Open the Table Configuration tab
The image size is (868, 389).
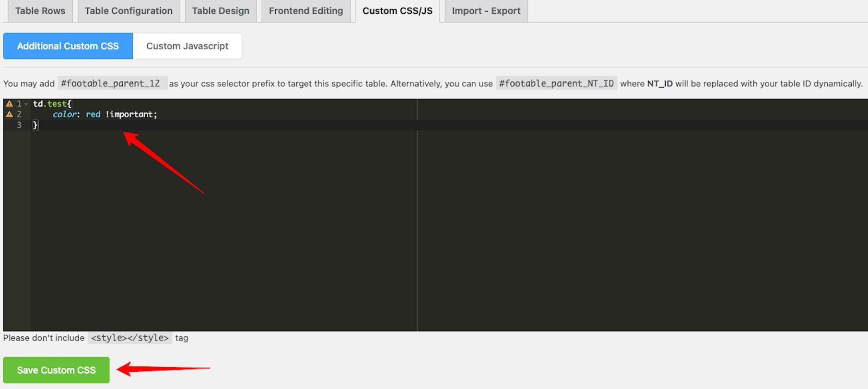129,11
